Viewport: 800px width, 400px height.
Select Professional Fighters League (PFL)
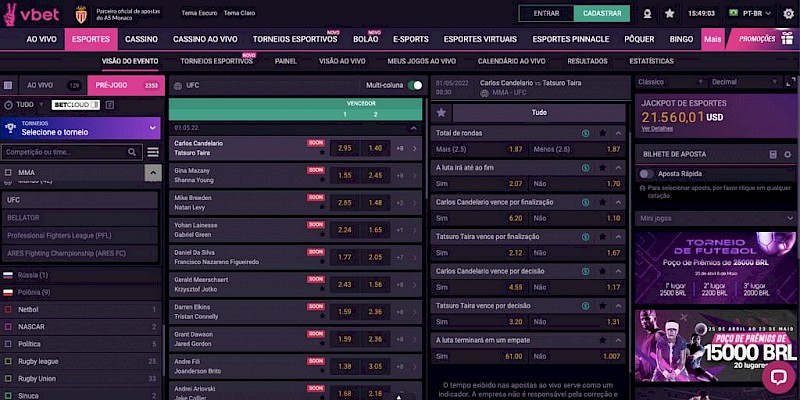point(80,236)
